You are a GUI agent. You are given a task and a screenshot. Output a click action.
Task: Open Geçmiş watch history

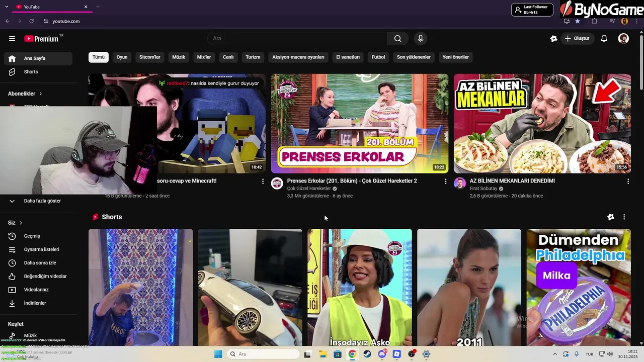click(x=38, y=236)
